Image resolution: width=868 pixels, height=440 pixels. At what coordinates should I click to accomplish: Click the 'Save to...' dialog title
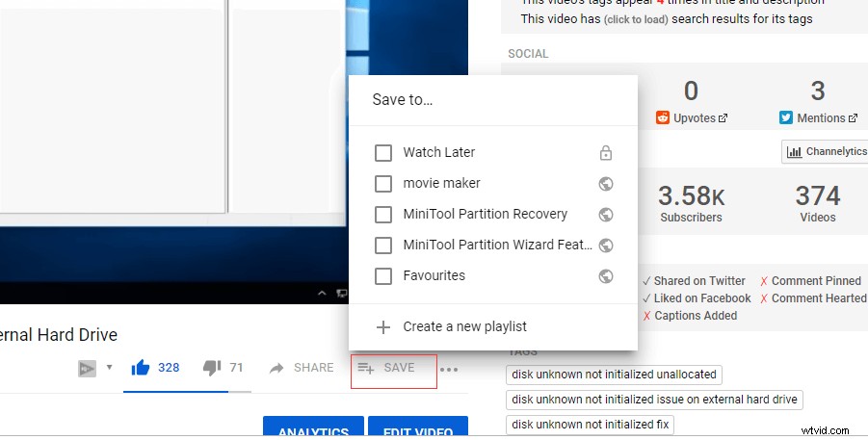click(x=403, y=99)
